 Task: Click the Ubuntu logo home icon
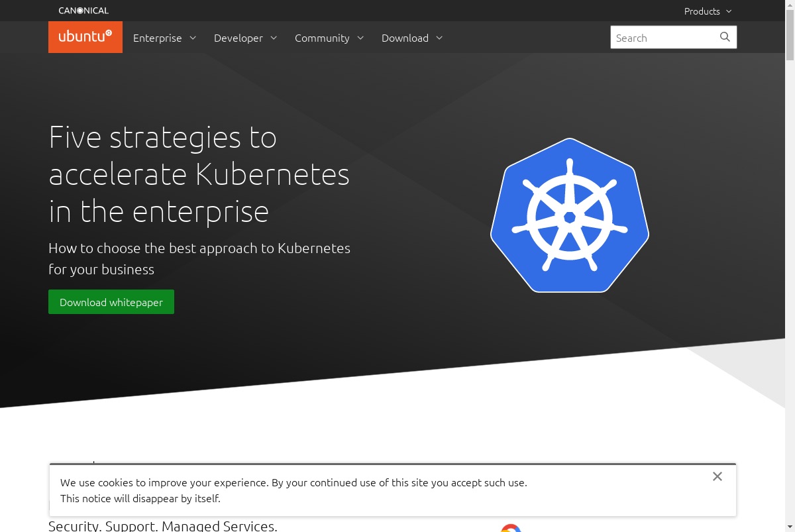pyautogui.click(x=85, y=37)
